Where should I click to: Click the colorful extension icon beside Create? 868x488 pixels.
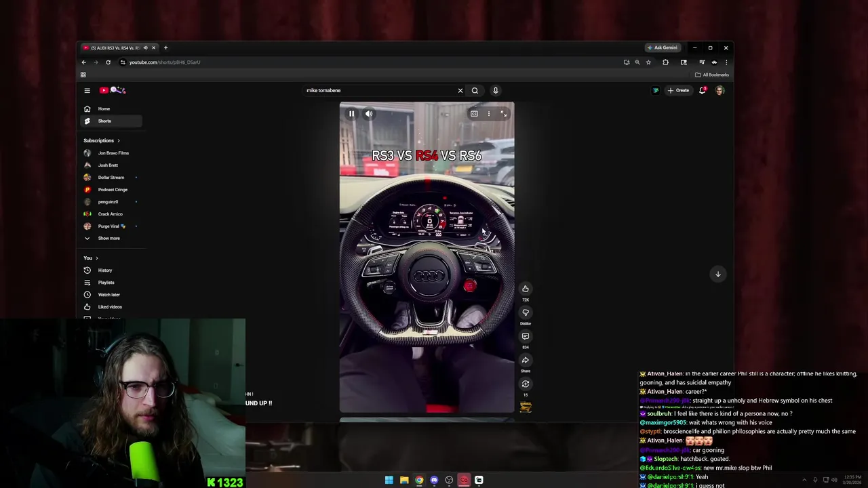pyautogui.click(x=656, y=90)
